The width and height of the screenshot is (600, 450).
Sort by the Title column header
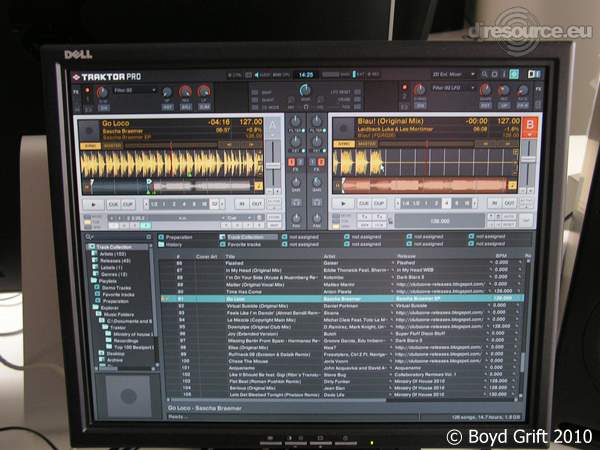pos(230,256)
